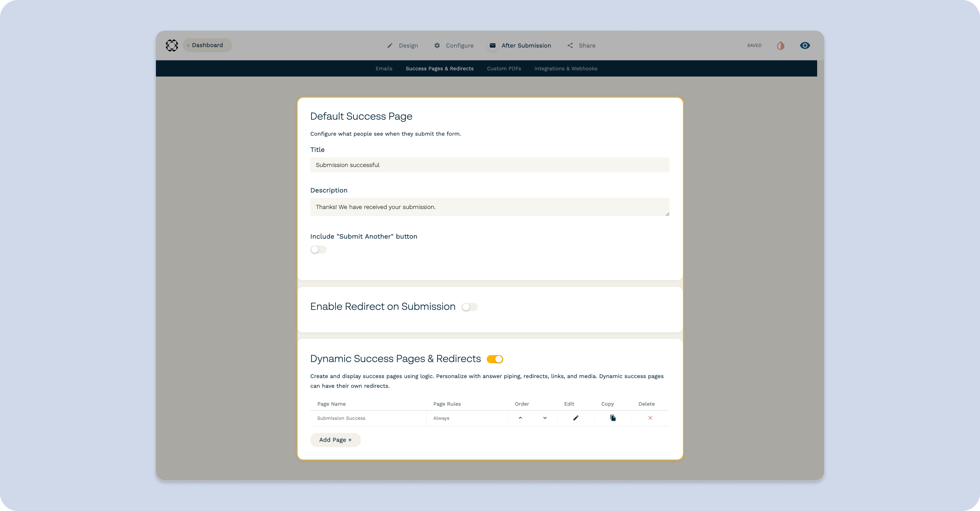Click the Add Page button
Viewport: 980px width, 511px height.
click(335, 440)
